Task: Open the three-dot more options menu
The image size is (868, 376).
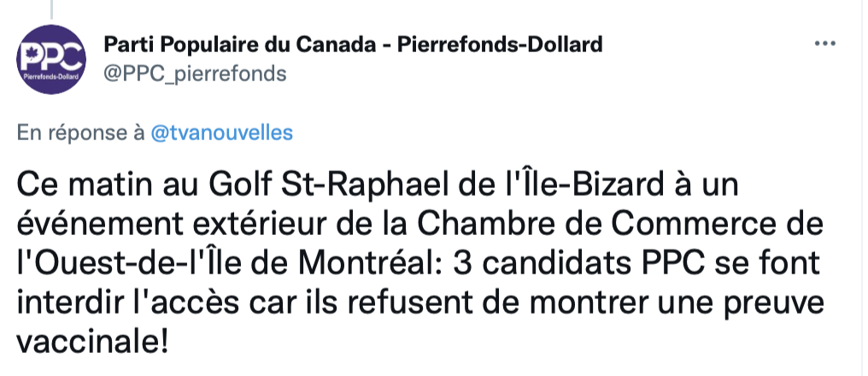Action: (824, 44)
